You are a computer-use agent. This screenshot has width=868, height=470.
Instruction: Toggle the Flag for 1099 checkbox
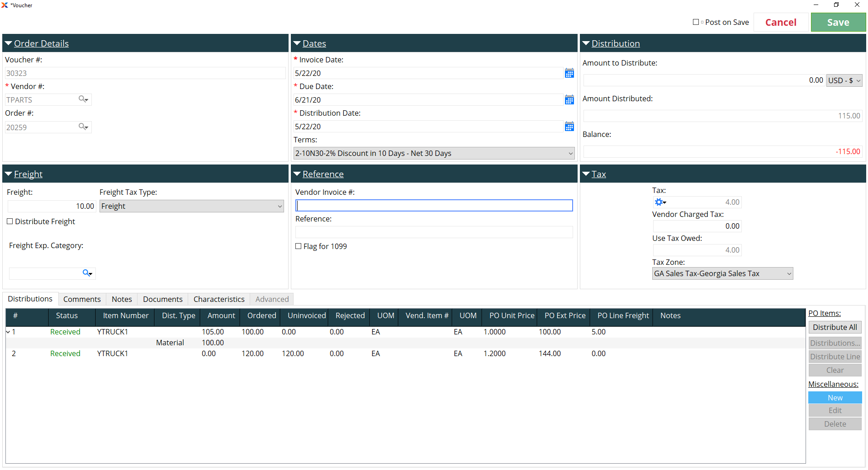pos(299,246)
